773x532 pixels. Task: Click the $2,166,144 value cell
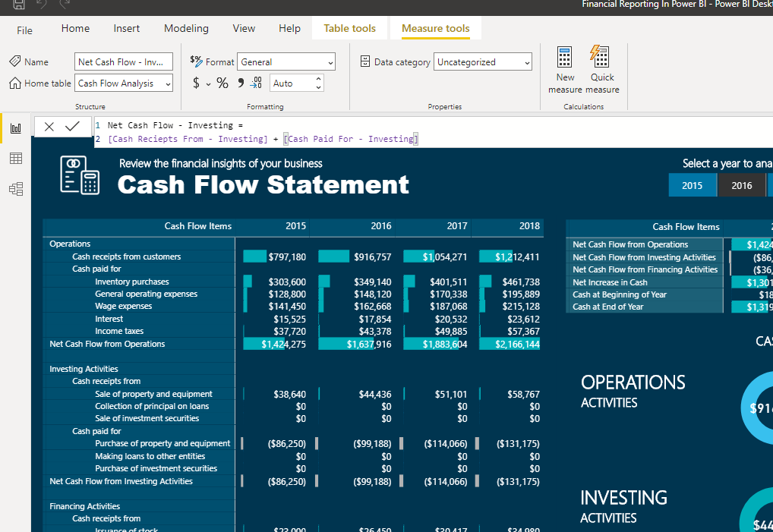pyautogui.click(x=517, y=345)
